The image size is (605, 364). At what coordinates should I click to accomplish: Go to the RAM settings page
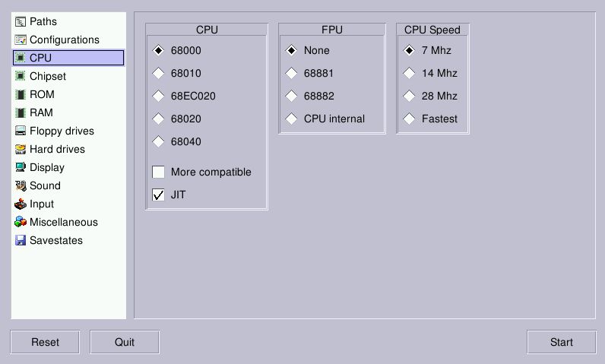41,112
